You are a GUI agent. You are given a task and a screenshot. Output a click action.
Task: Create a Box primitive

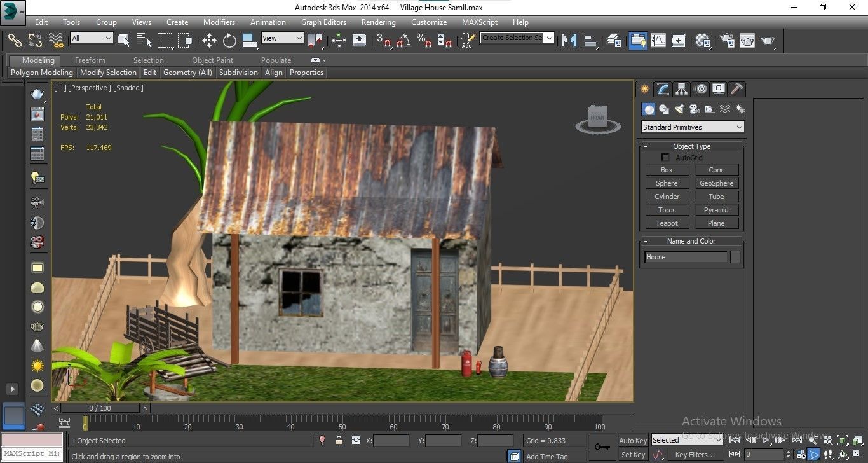(x=667, y=170)
